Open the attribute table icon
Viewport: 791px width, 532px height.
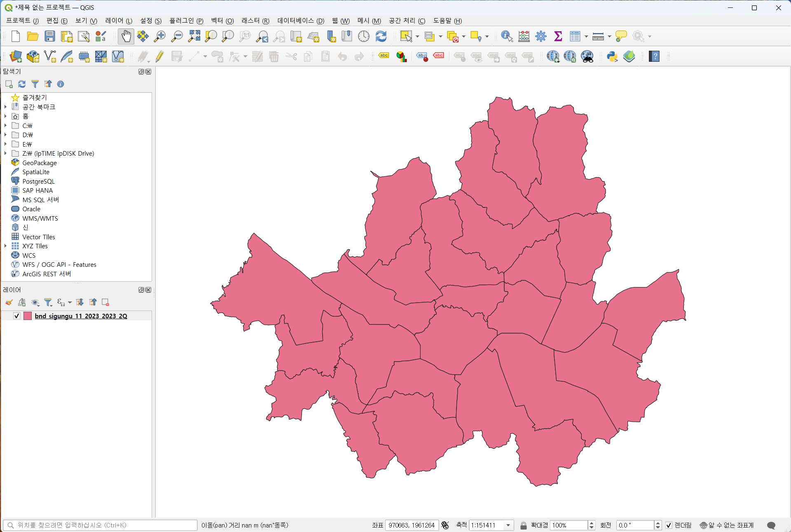click(575, 36)
